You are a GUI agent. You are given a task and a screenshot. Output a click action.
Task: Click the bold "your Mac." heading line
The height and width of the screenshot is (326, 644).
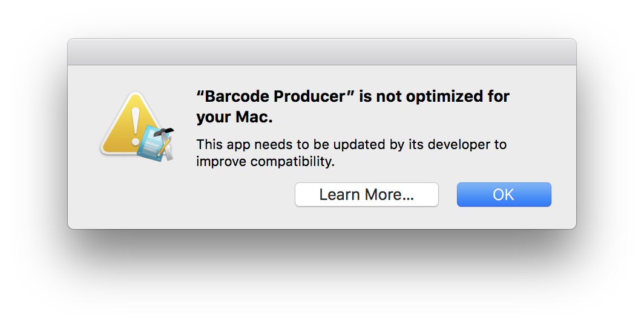(235, 118)
